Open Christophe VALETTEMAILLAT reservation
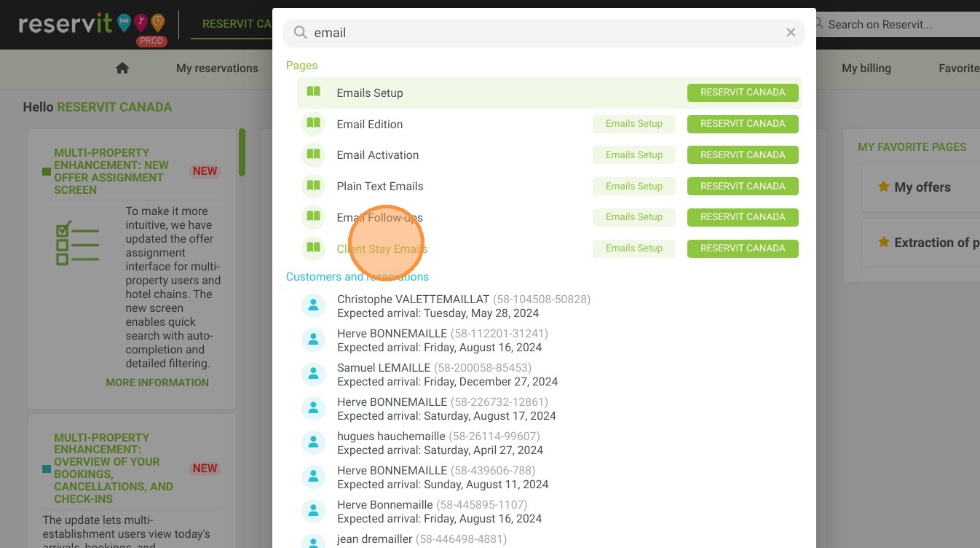This screenshot has width=980, height=548. (x=464, y=306)
